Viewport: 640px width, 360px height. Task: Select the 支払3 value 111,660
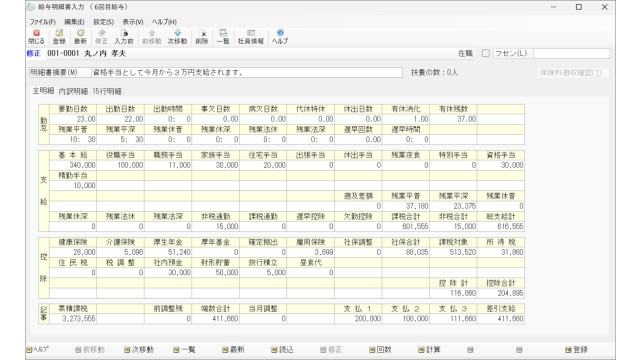click(x=453, y=319)
